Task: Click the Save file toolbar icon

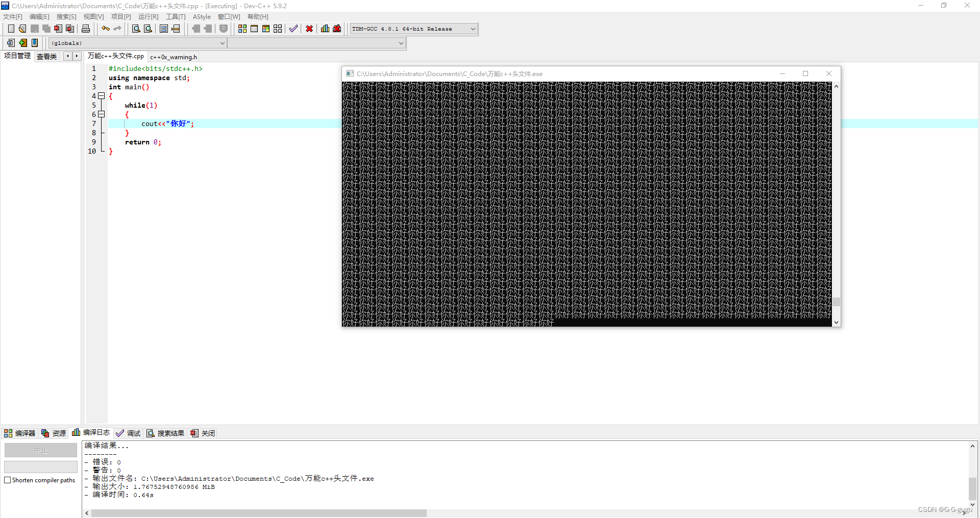Action: point(35,29)
